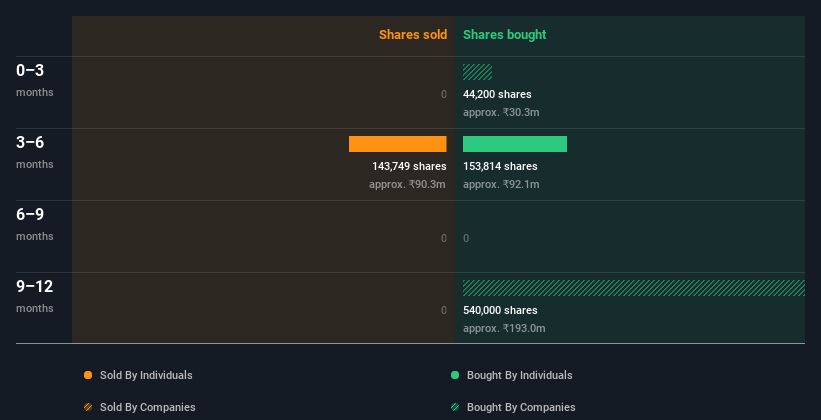Click the approx. ₹90.3m amount
821x420 pixels.
pyautogui.click(x=407, y=184)
